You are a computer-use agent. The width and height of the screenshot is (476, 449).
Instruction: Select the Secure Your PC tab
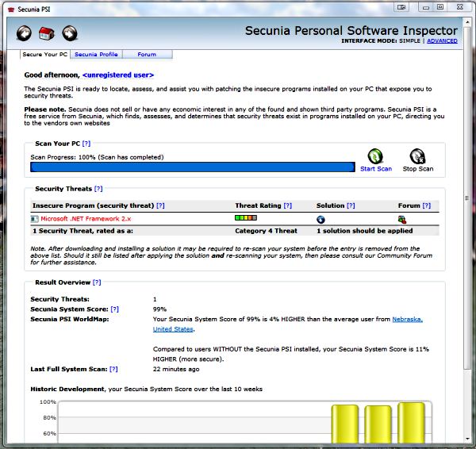(x=45, y=55)
